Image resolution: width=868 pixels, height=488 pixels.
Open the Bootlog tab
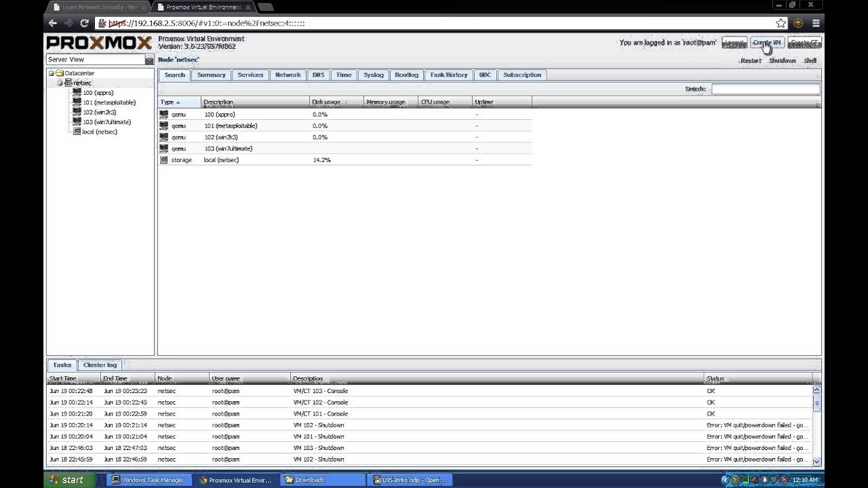pyautogui.click(x=407, y=75)
